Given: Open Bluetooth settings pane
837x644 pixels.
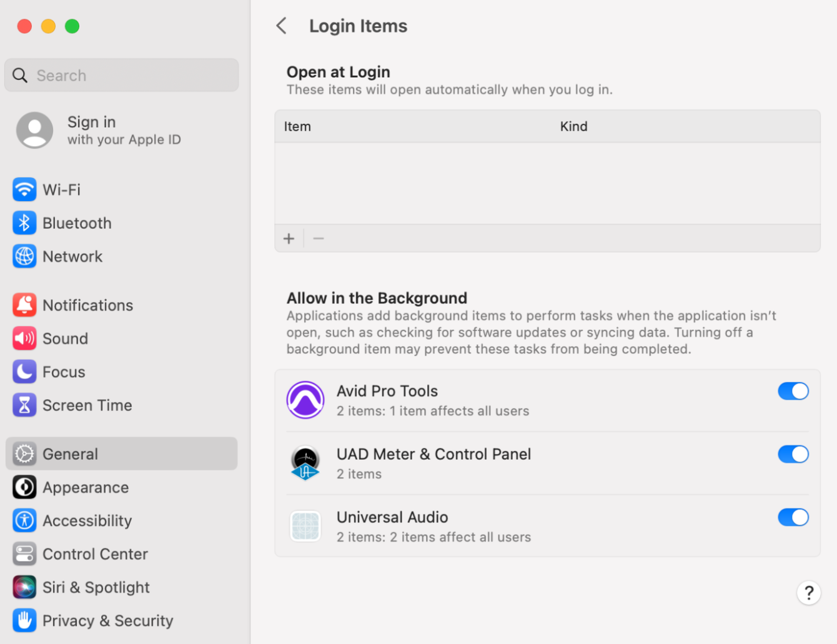Looking at the screenshot, I should pyautogui.click(x=121, y=223).
